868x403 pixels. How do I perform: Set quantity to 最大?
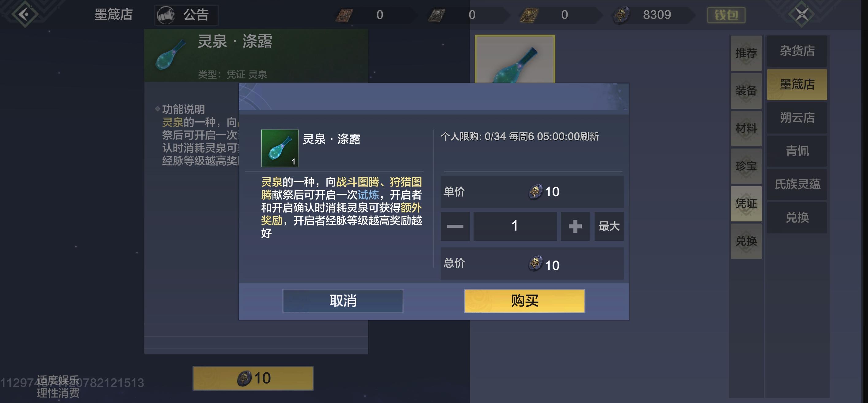click(609, 226)
